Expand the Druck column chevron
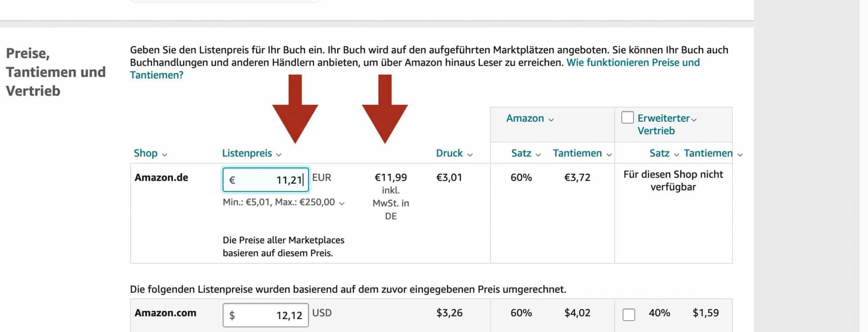The height and width of the screenshot is (332, 868). pos(470,154)
